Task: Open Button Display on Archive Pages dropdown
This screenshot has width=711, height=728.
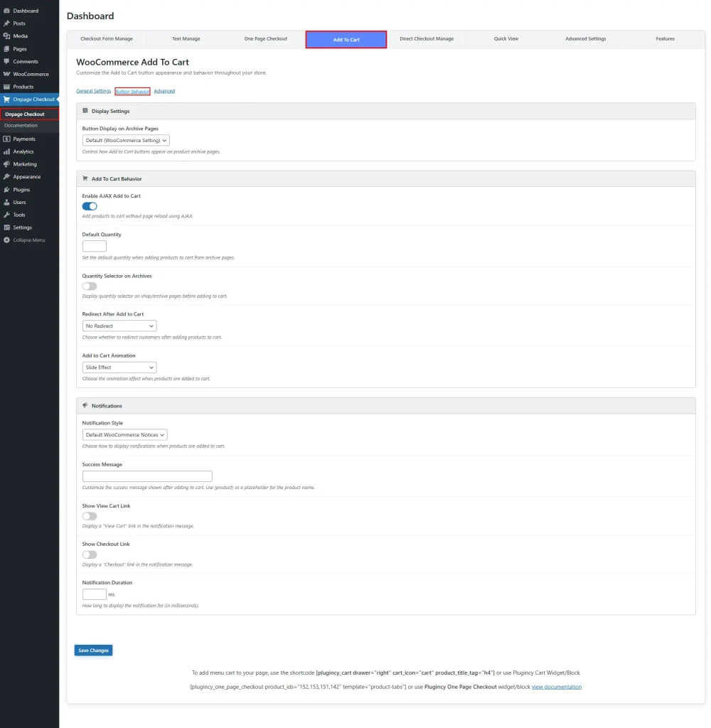Action: tap(126, 140)
